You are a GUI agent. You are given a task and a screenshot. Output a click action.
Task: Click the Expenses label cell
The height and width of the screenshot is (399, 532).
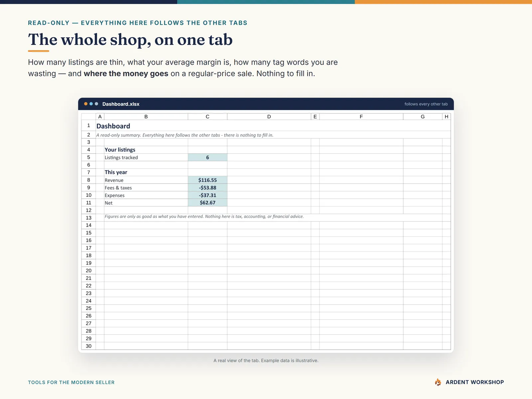coord(146,195)
